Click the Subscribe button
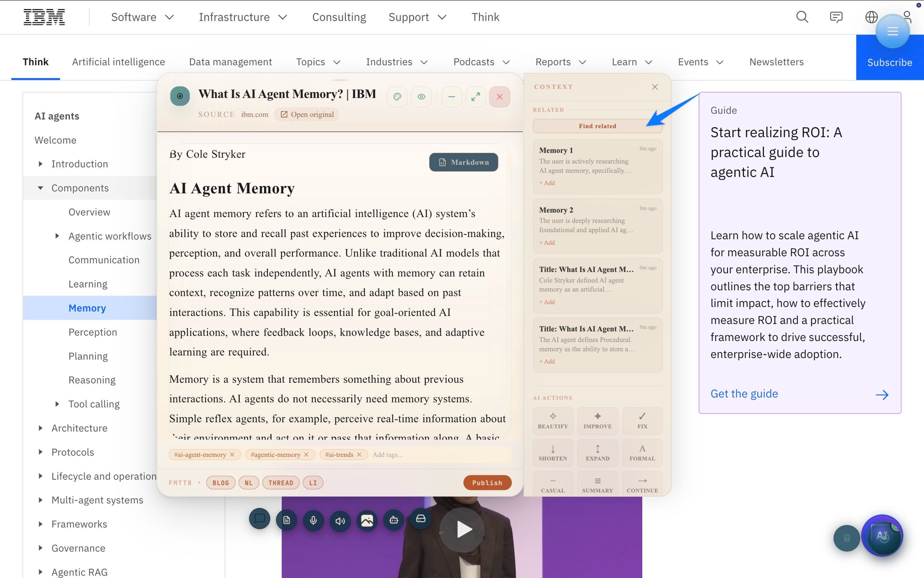 (x=889, y=62)
